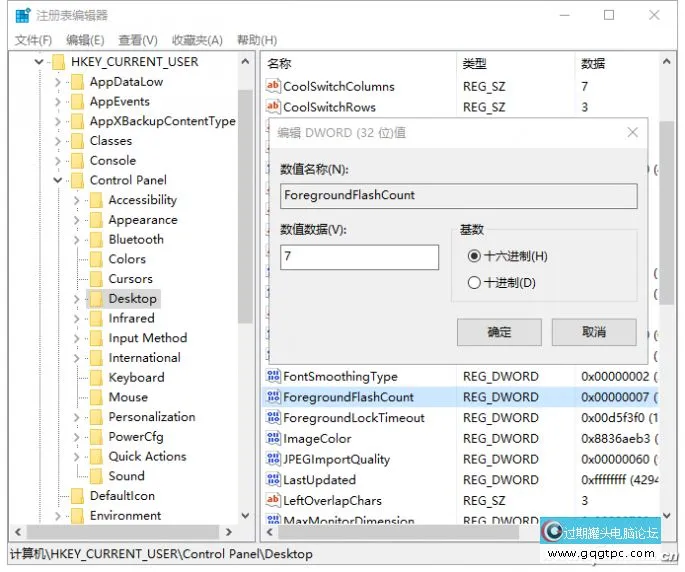Open the 收藏夹(A) favorites menu
The width and height of the screenshot is (685, 572).
point(197,40)
